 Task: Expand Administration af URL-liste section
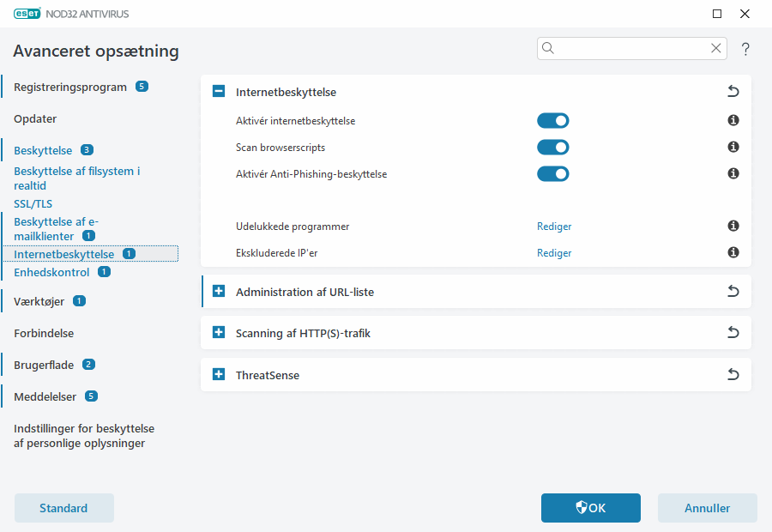tap(219, 292)
